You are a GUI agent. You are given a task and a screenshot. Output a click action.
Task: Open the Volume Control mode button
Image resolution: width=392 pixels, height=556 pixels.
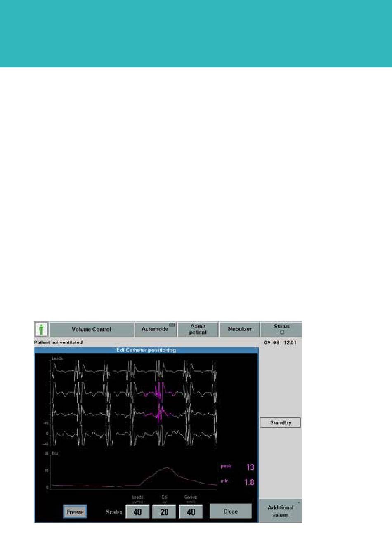92,330
